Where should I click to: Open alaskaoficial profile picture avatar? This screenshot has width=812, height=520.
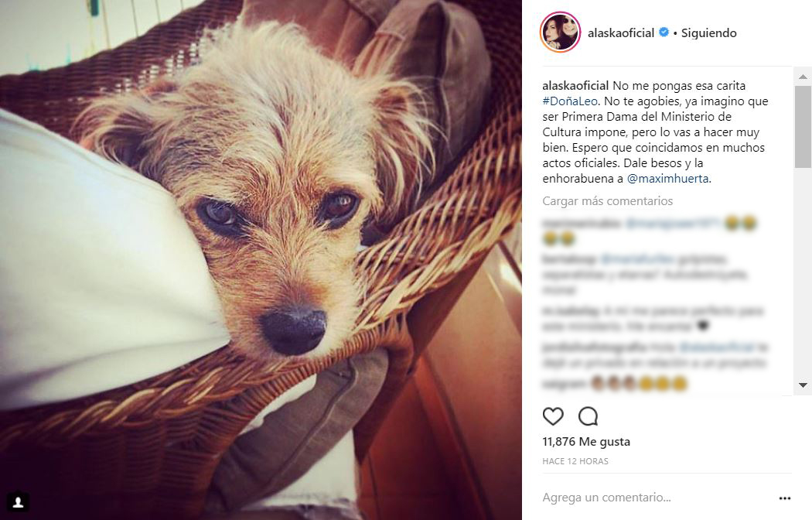click(560, 32)
